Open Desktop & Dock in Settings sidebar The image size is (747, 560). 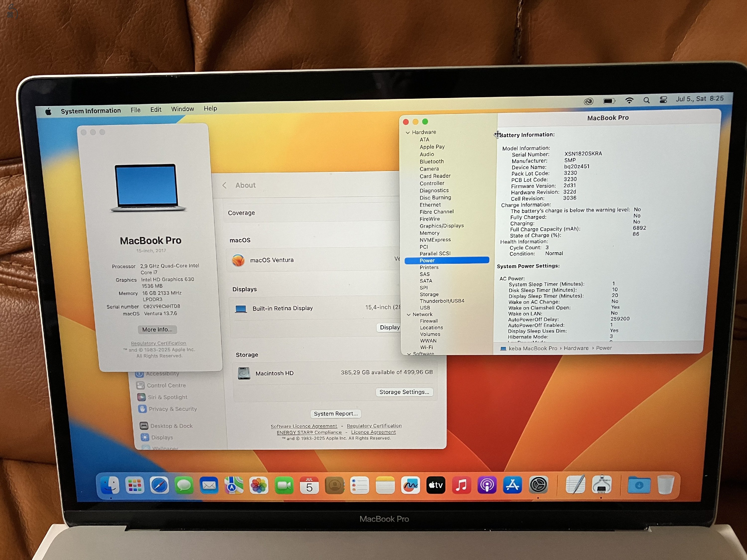point(166,426)
